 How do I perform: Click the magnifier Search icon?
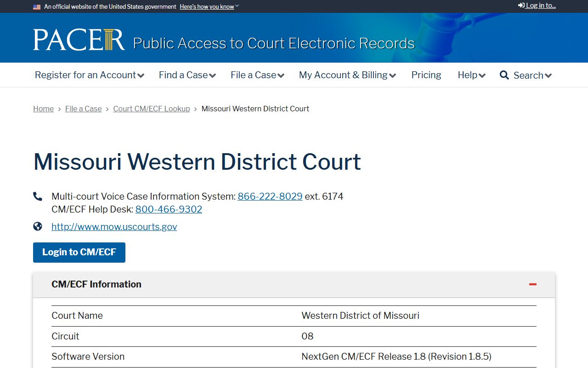click(504, 75)
